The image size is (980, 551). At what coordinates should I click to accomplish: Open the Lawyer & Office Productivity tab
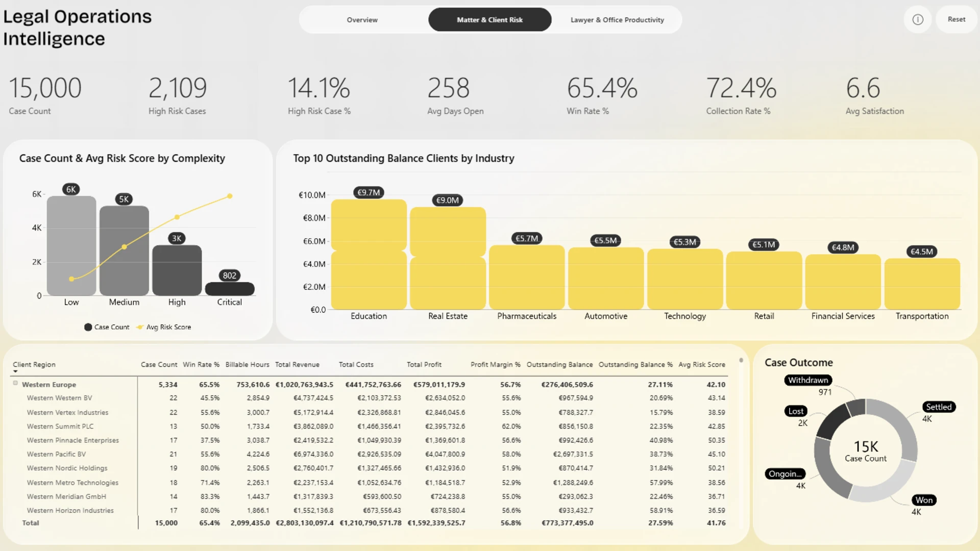click(x=617, y=19)
